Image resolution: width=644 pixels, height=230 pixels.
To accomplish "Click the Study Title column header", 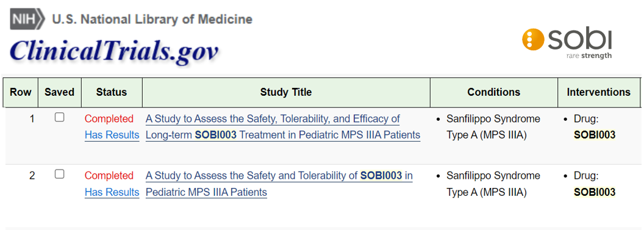I will [x=286, y=92].
